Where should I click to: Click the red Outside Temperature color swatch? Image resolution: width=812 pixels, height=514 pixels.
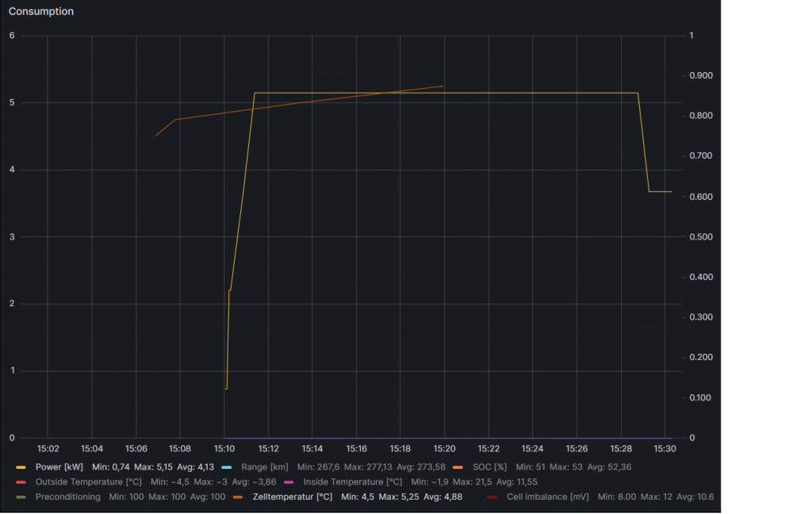click(x=21, y=481)
